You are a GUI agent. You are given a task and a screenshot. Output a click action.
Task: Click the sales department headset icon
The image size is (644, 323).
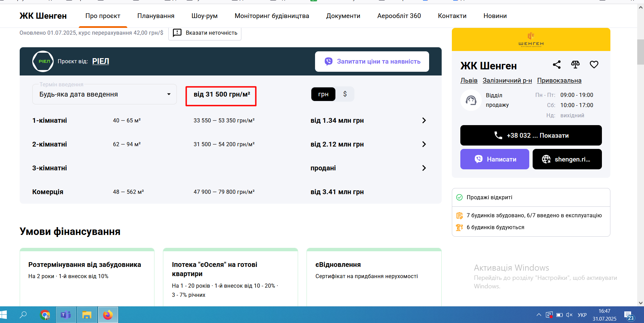[x=471, y=100]
